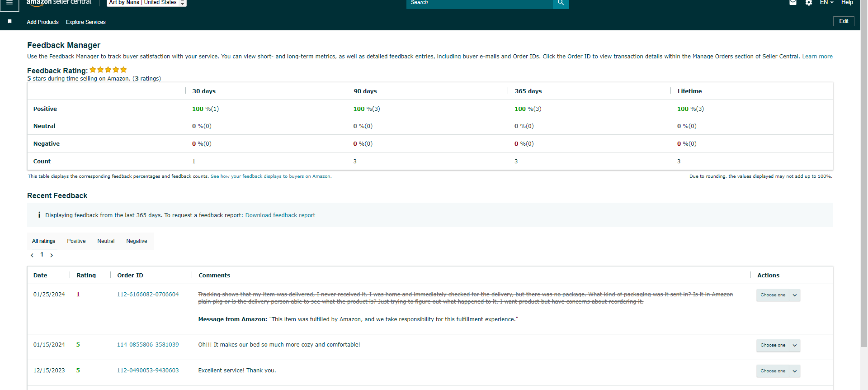
Task: Open the messages envelope icon
Action: coord(793,3)
